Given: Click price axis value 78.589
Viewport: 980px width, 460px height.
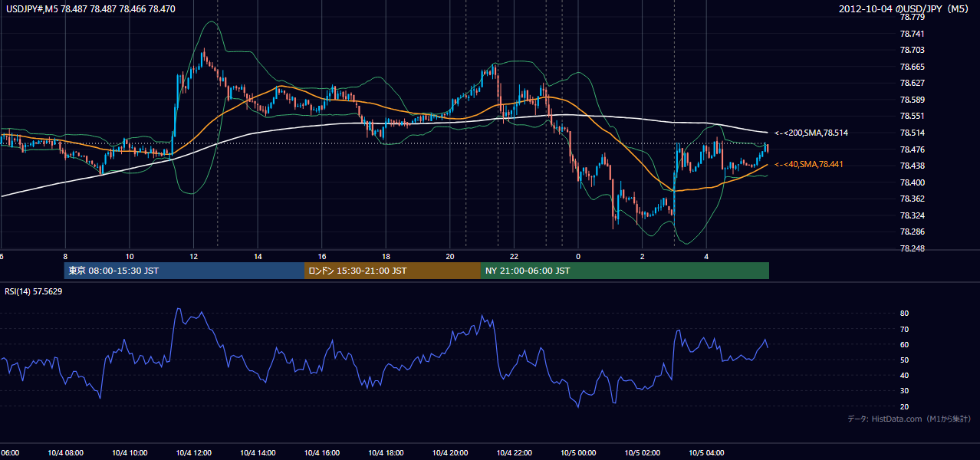Looking at the screenshot, I should pos(913,100).
